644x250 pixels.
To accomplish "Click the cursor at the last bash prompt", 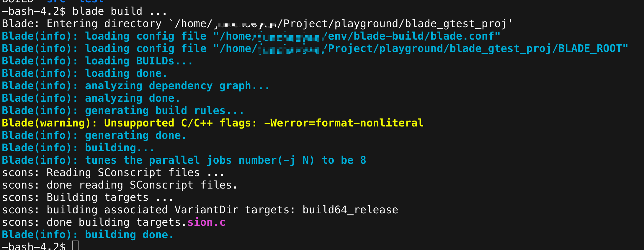I will coord(75,246).
